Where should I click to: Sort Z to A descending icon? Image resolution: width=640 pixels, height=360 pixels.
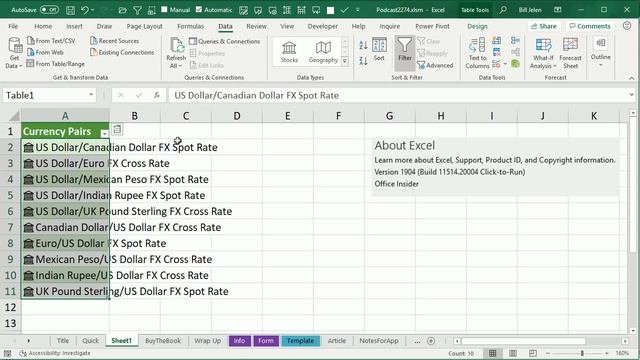363,61
